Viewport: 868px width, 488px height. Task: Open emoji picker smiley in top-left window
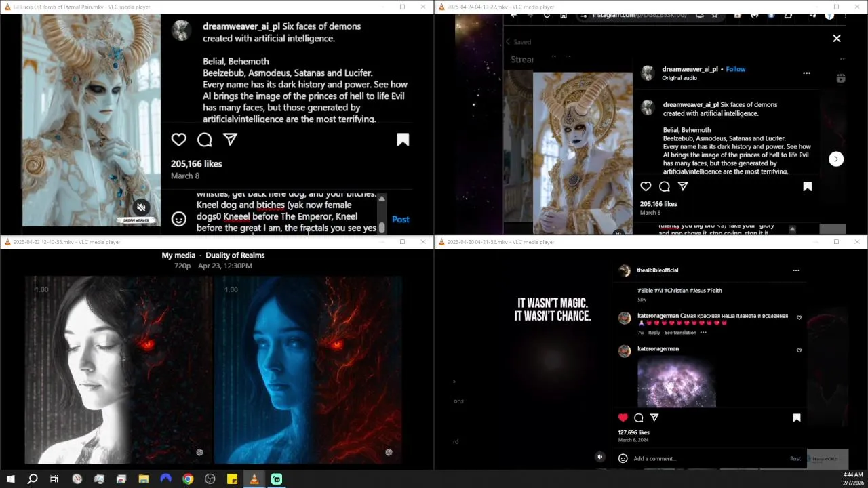pyautogui.click(x=178, y=219)
